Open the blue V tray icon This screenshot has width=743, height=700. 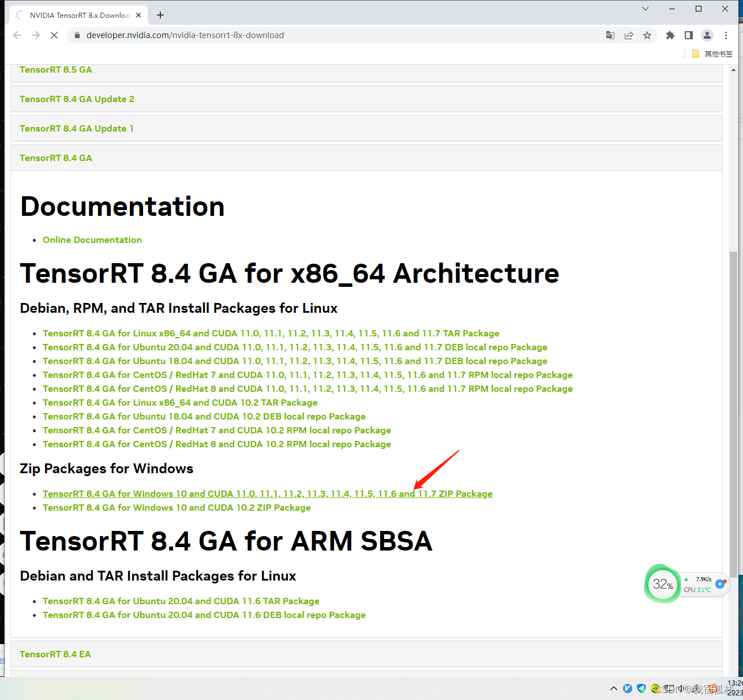(x=628, y=688)
